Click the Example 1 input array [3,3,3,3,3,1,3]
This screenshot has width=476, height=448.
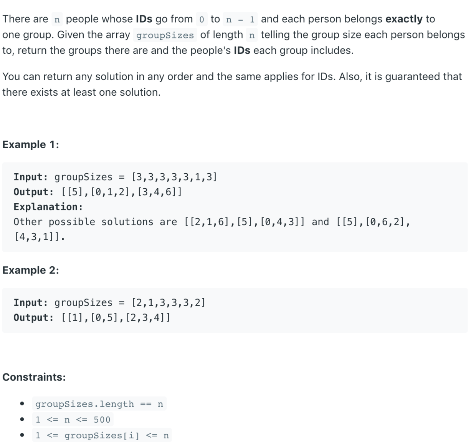(174, 177)
